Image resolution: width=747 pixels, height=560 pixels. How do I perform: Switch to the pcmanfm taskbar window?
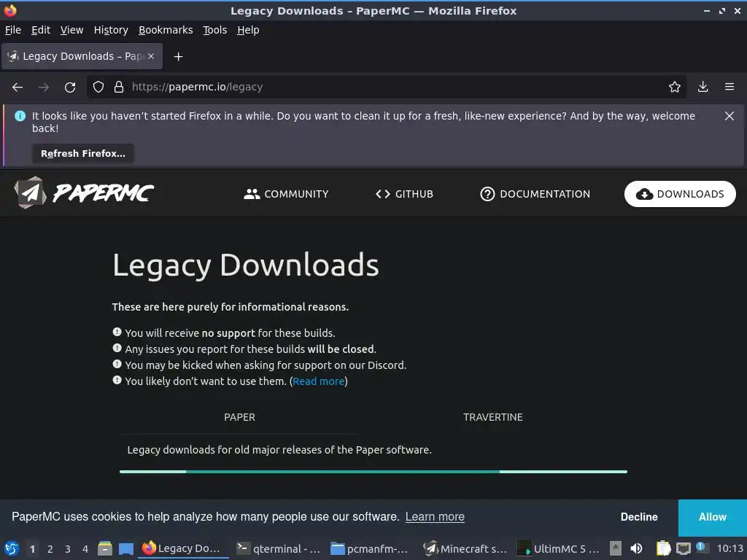click(x=370, y=548)
